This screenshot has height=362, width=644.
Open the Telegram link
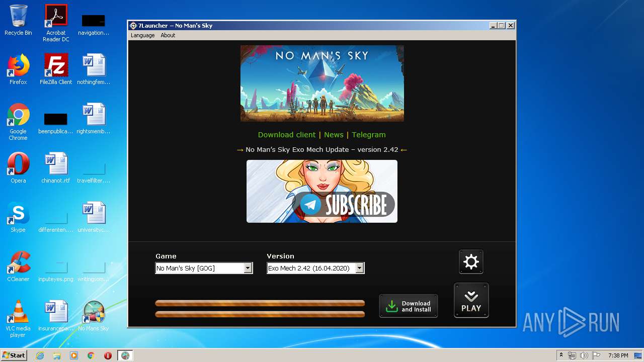pyautogui.click(x=369, y=135)
